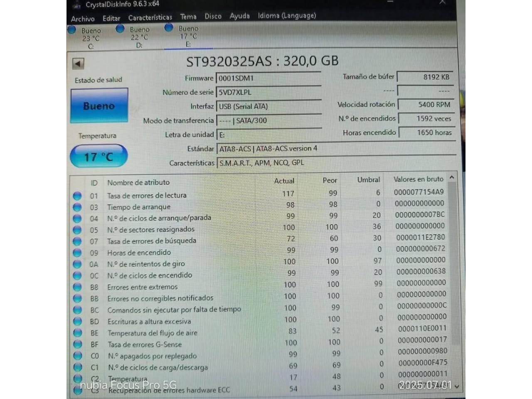Click status icon for ciclos de encendido
The height and width of the screenshot is (399, 532).
pos(77,276)
